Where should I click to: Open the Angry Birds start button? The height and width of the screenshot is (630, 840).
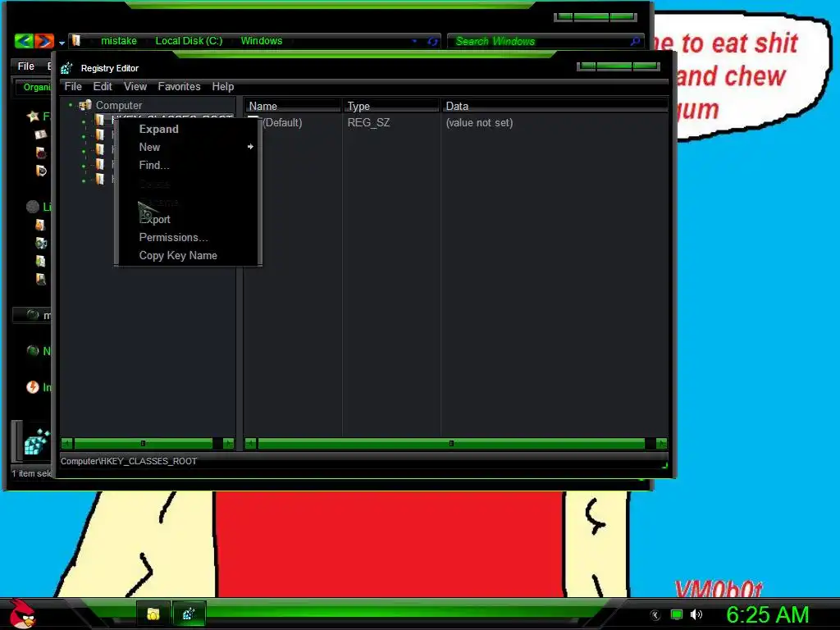tap(22, 614)
